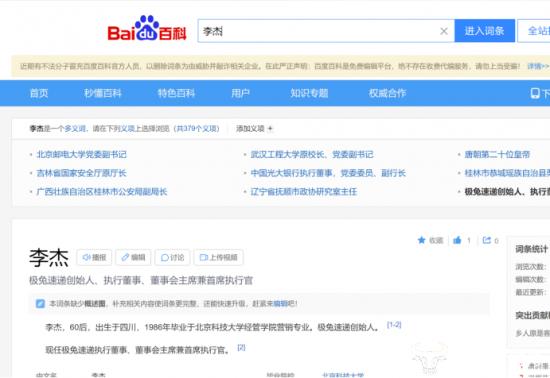
Task: Click the 播报 speaker button
Action: pos(94,257)
